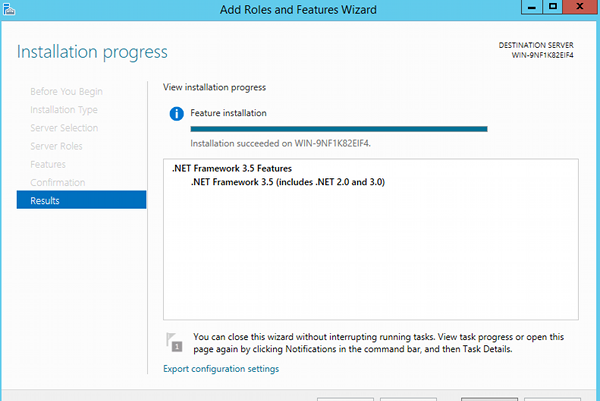Select the Installation Type step

[x=64, y=110]
